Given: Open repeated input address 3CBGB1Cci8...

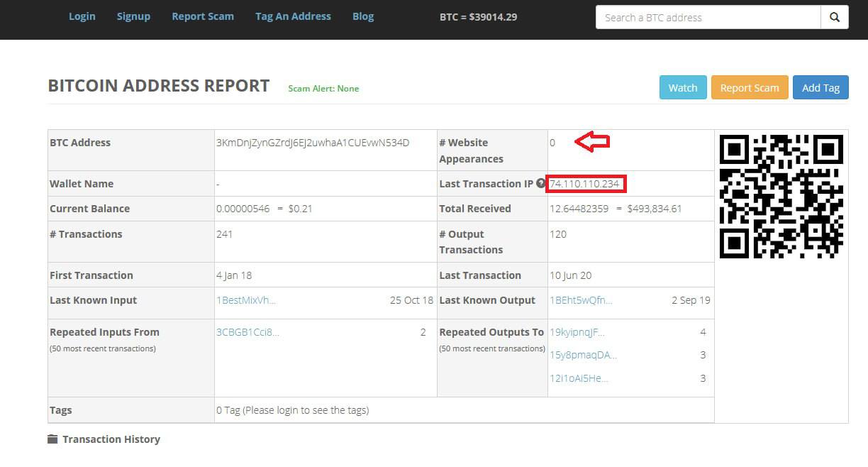Looking at the screenshot, I should coord(247,332).
